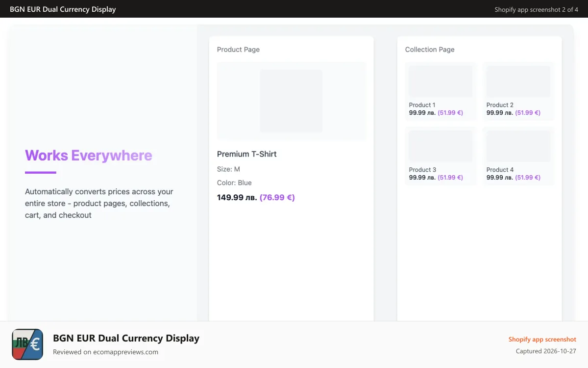Click the Product 4 thumbnail image
Screen dimensions: 588x368
click(x=518, y=146)
